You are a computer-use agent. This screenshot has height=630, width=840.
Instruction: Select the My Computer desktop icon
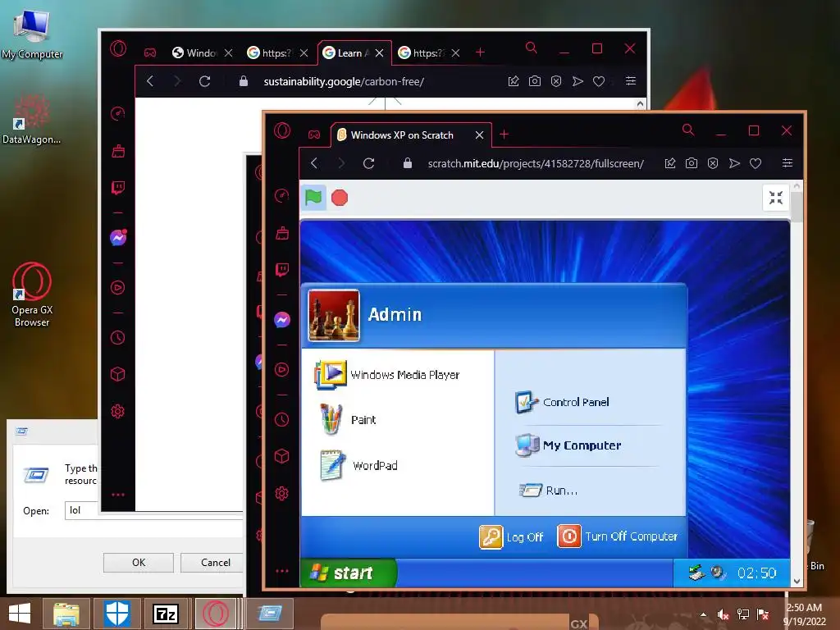[x=32, y=34]
